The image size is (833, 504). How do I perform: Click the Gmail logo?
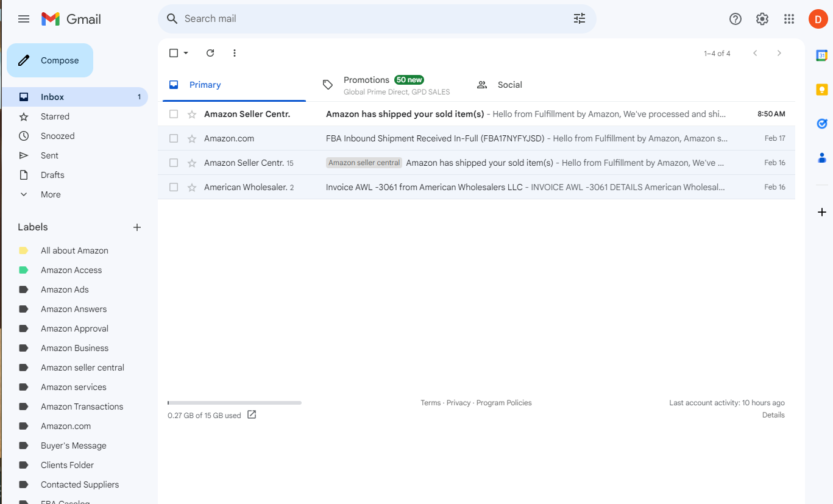[x=71, y=19]
